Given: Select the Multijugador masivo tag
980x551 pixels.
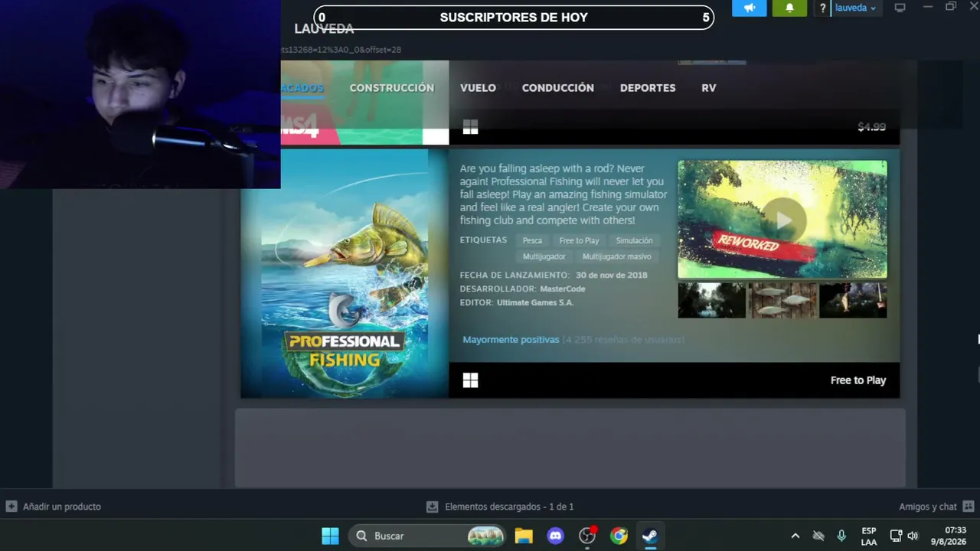Looking at the screenshot, I should click(x=616, y=256).
